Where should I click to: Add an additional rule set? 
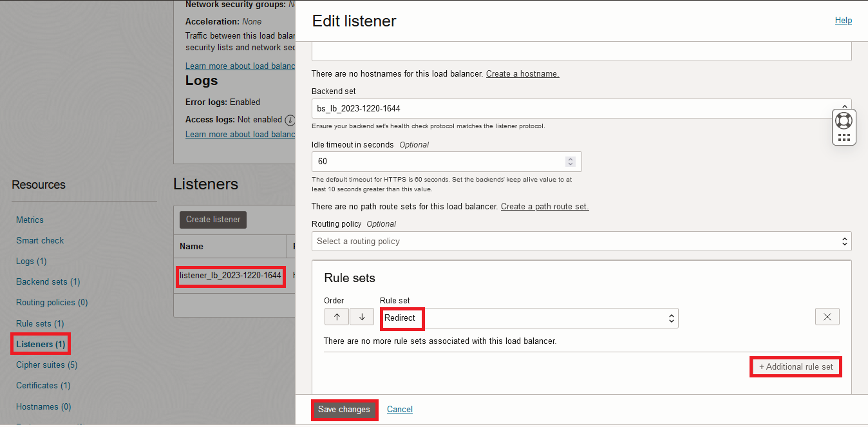[x=796, y=367]
